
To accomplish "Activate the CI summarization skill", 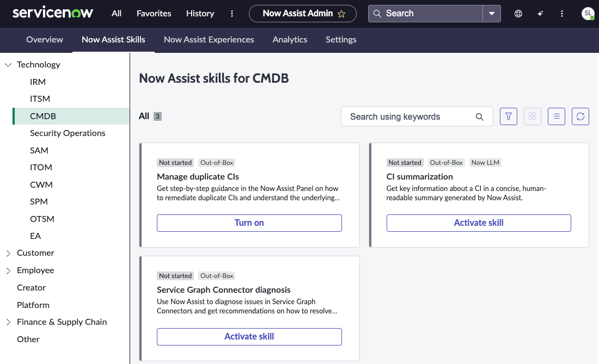I will (479, 223).
